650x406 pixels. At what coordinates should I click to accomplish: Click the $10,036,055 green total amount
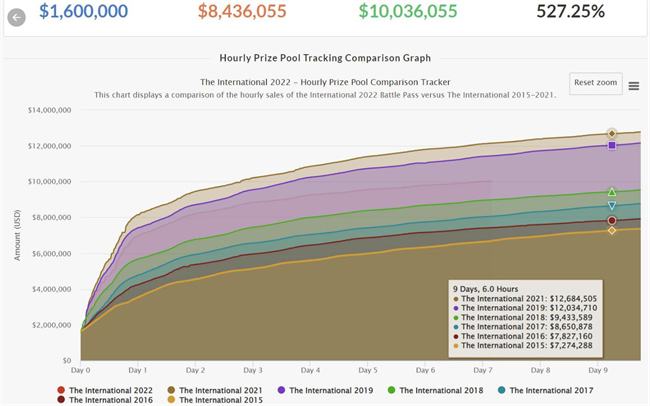pos(408,11)
